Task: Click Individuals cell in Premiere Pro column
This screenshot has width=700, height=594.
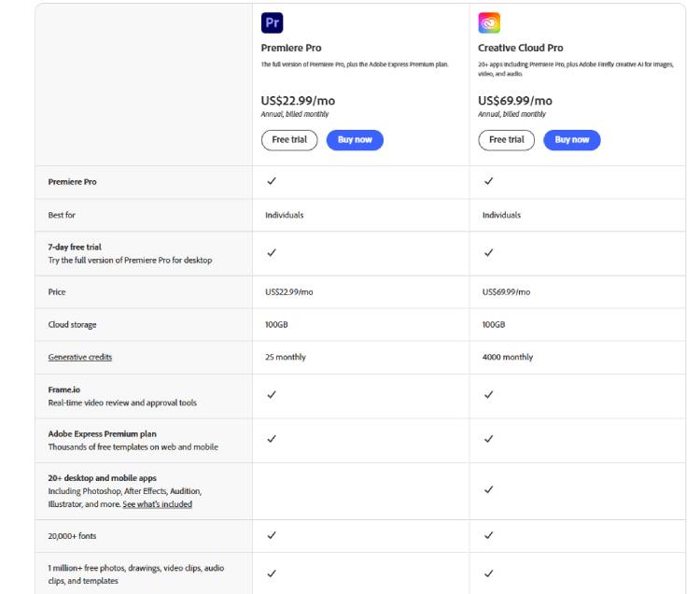Action: point(285,215)
